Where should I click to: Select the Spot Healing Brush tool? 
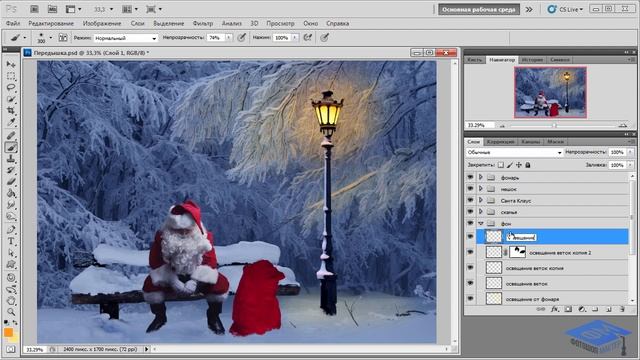pyautogui.click(x=11, y=136)
